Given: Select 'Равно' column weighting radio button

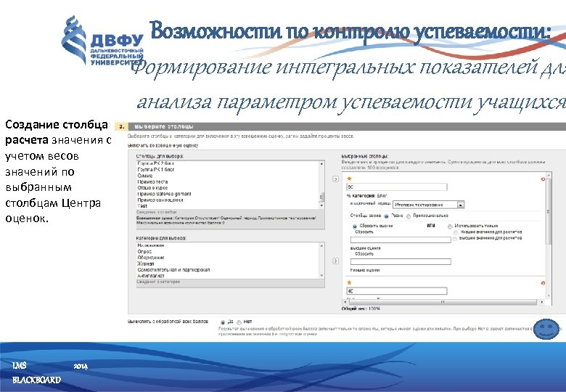Looking at the screenshot, I should point(386,216).
